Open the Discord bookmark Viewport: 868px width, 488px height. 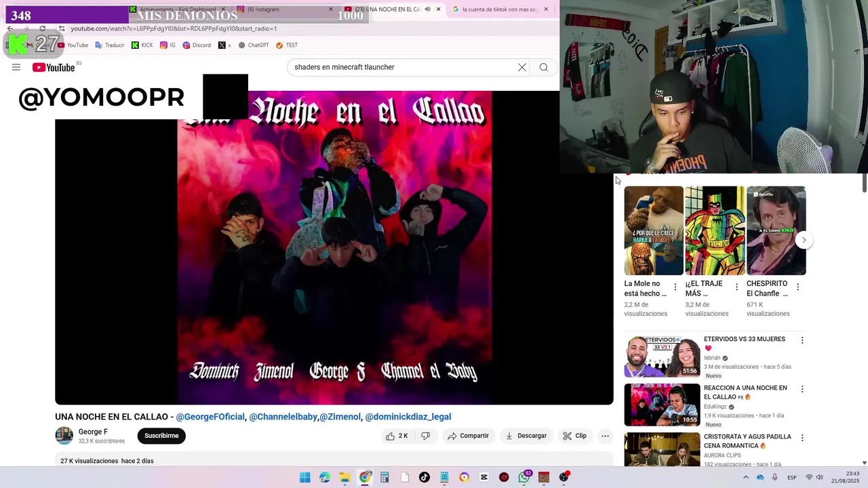[x=197, y=45]
